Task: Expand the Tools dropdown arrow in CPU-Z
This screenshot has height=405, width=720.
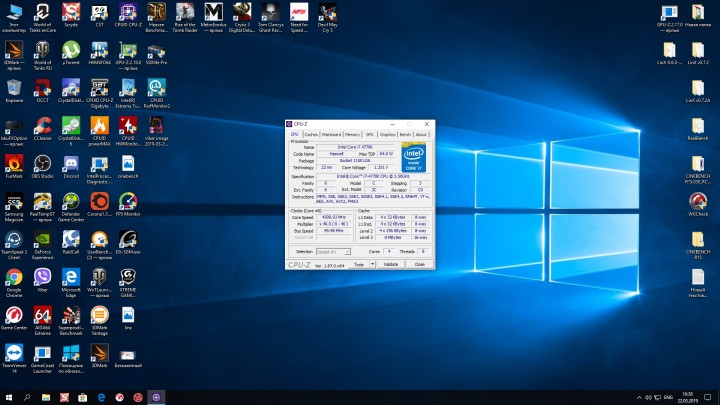Action: point(372,264)
